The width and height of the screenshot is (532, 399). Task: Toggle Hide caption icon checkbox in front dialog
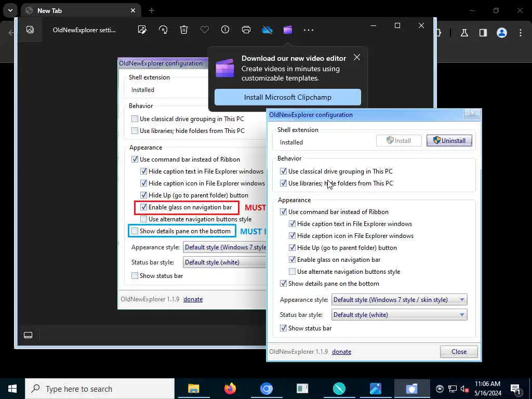pos(292,236)
